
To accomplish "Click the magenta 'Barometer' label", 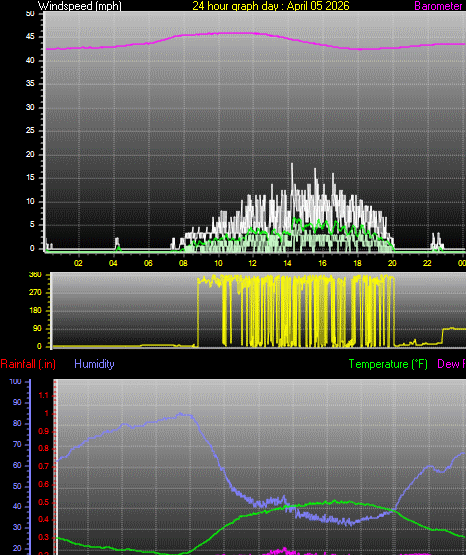I will pos(438,6).
